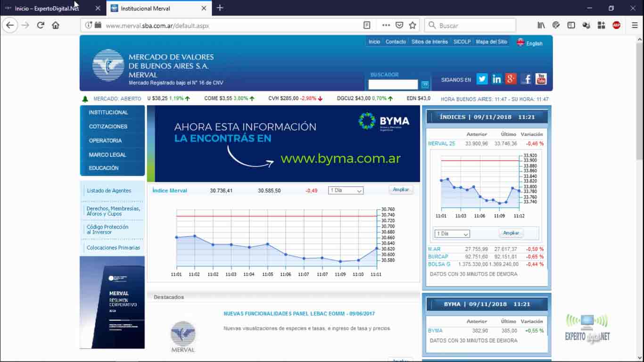Toggle reader view in the address bar

coord(367,25)
